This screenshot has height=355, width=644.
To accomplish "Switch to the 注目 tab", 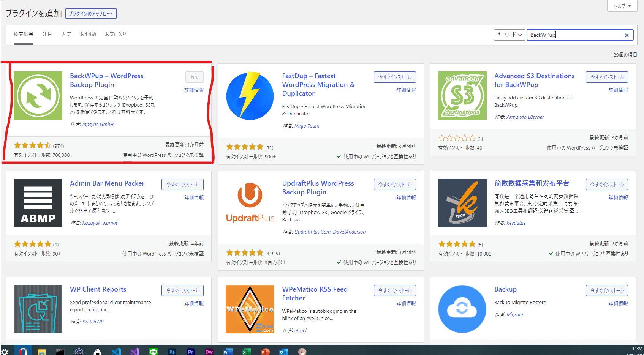I will pyautogui.click(x=47, y=34).
